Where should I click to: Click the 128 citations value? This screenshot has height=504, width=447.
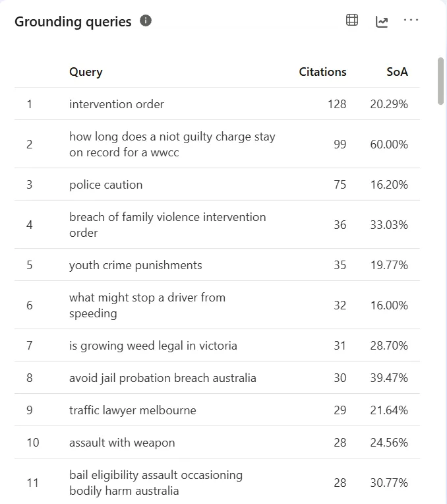pyautogui.click(x=337, y=104)
